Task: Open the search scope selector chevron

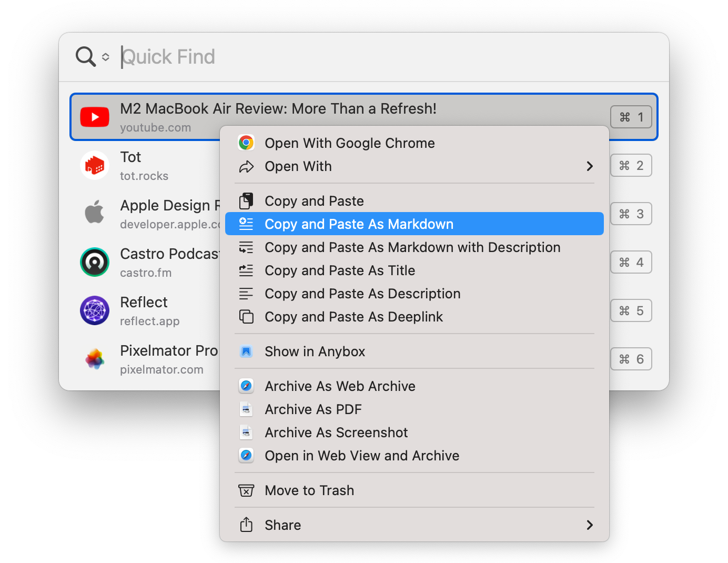Action: coord(106,57)
